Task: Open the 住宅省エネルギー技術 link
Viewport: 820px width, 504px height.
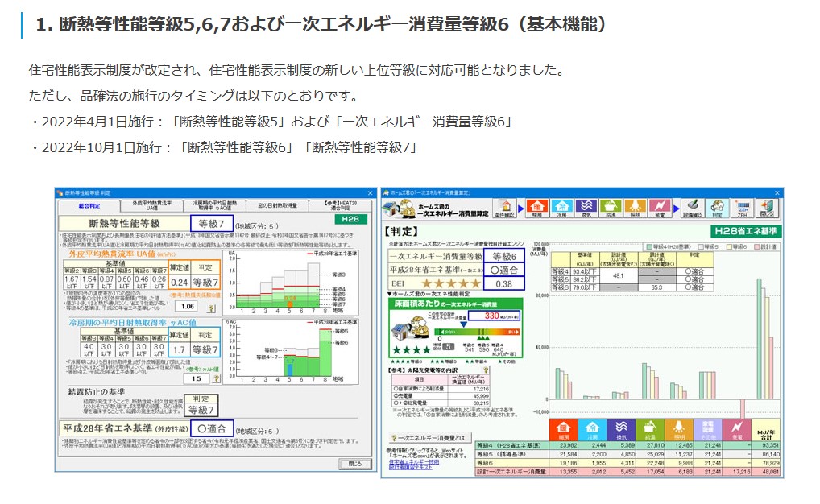Action: click(414, 462)
